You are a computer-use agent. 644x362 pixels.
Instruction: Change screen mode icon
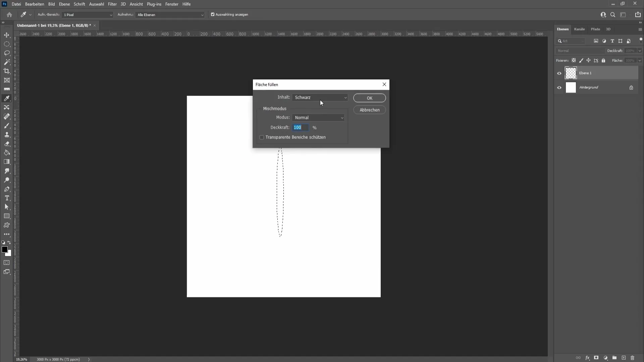pos(7,272)
